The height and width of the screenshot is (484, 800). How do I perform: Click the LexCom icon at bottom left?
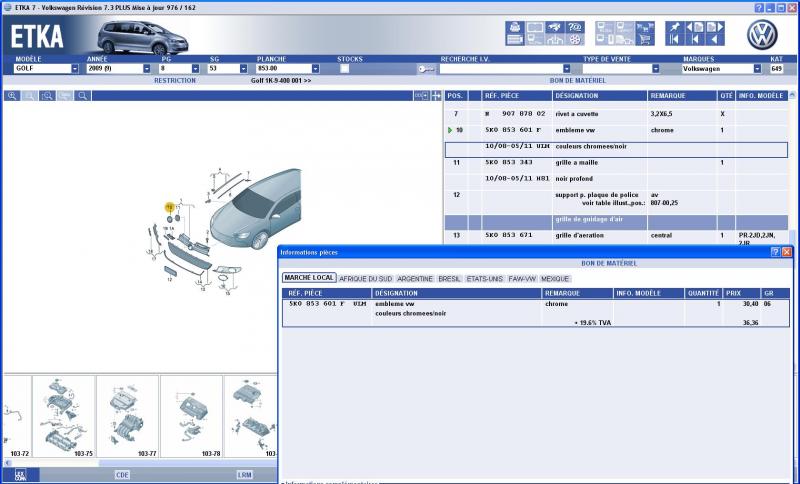tap(21, 475)
